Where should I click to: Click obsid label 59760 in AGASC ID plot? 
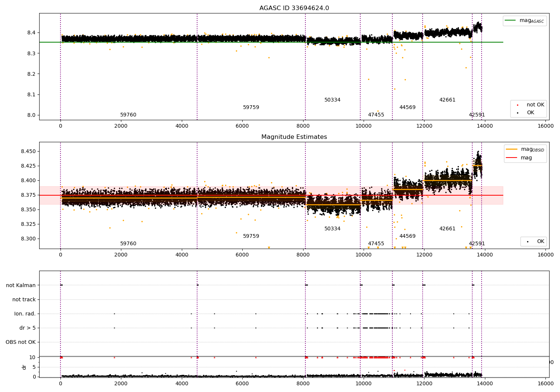click(x=128, y=115)
